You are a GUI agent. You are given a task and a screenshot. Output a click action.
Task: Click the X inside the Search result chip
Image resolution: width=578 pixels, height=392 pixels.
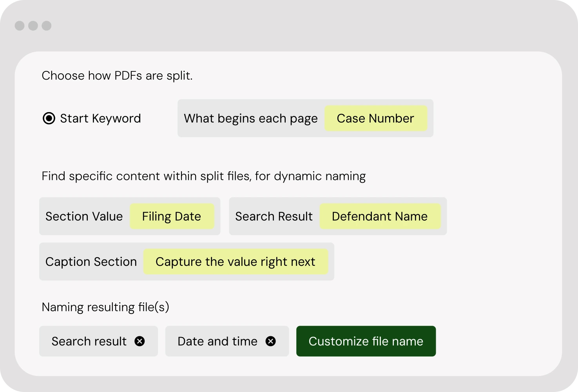click(140, 341)
